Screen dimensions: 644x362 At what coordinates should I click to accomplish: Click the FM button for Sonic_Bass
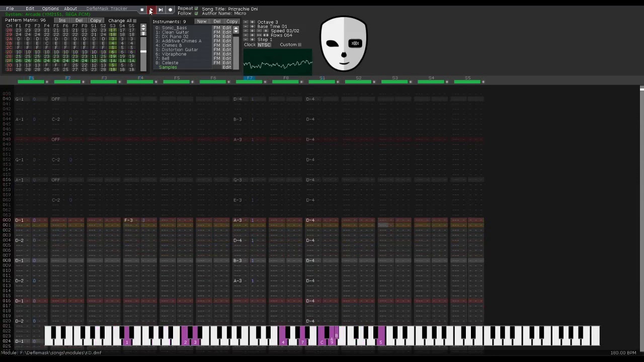(217, 28)
